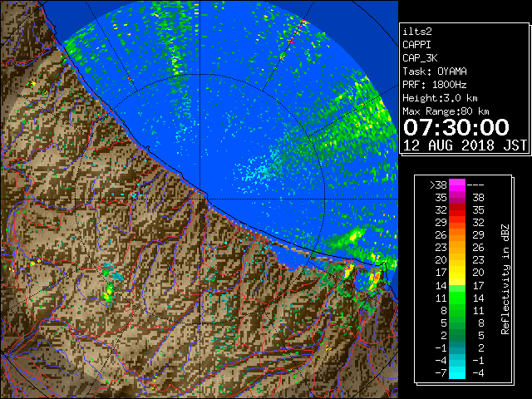
Task: Pick the bright green 11–14 dBZ band
Action: coord(457,298)
